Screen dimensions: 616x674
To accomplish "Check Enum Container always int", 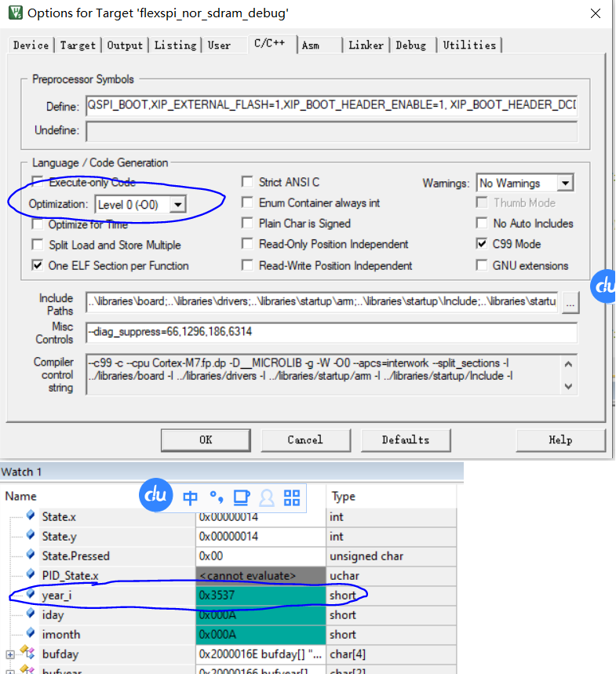I will coord(247,202).
